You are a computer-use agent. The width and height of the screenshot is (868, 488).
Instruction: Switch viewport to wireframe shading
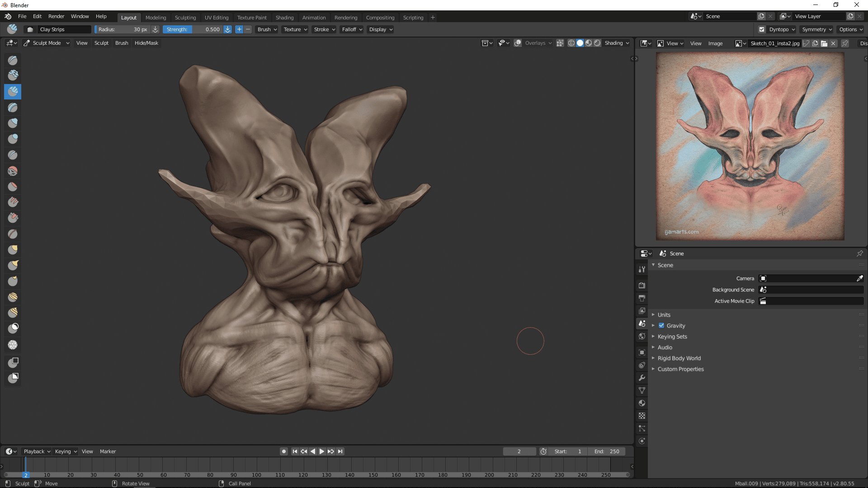(571, 43)
